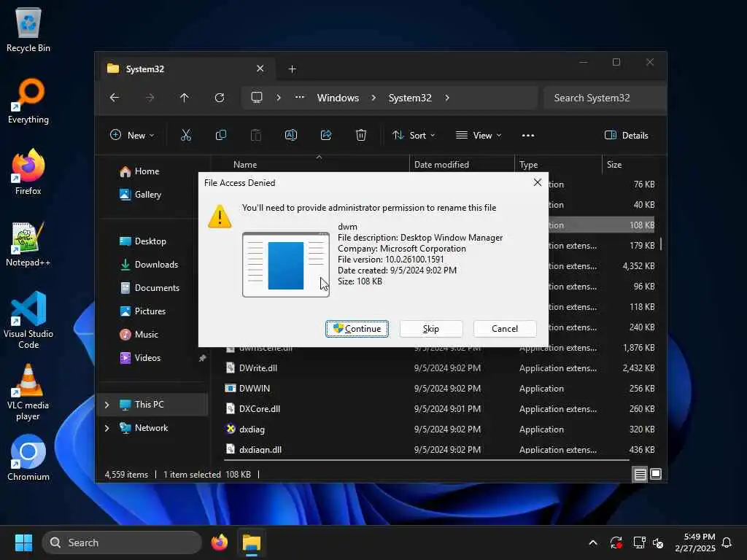Expand the This PC tree node
The image size is (747, 560).
(x=107, y=404)
